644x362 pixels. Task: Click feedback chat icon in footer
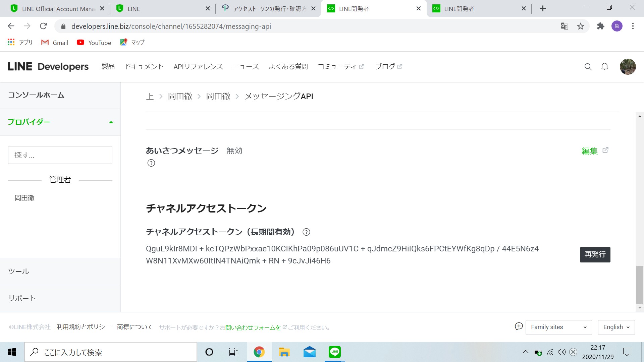coord(519,326)
